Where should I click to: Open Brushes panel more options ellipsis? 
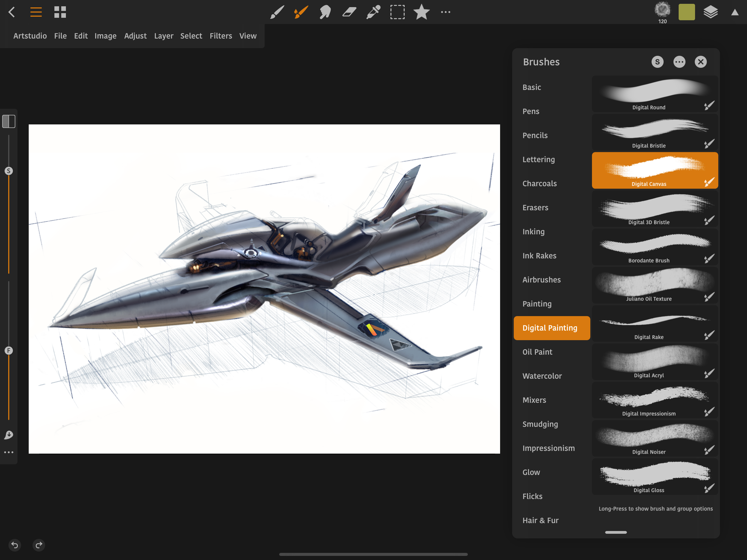(679, 62)
